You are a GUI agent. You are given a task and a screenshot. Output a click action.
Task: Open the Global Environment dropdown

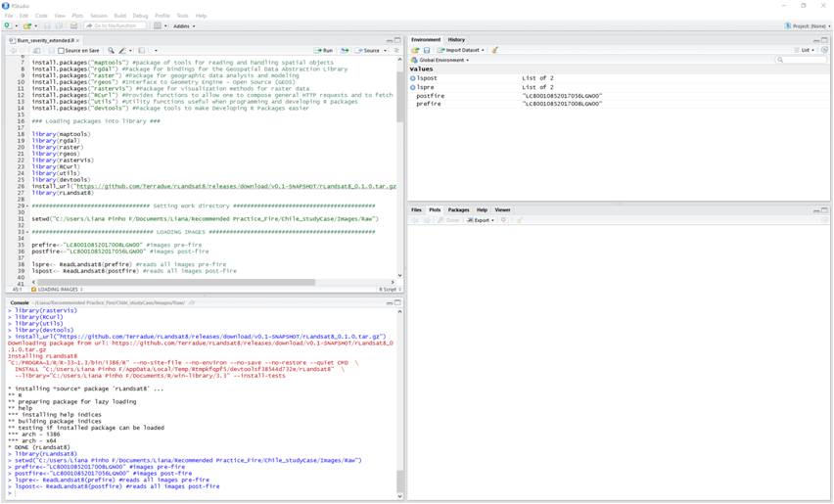click(x=441, y=60)
